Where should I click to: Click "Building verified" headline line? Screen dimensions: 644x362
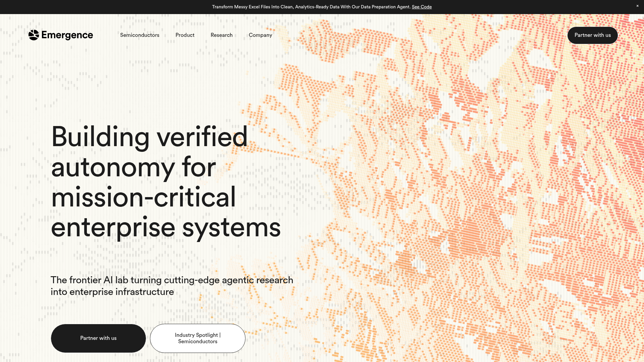149,137
